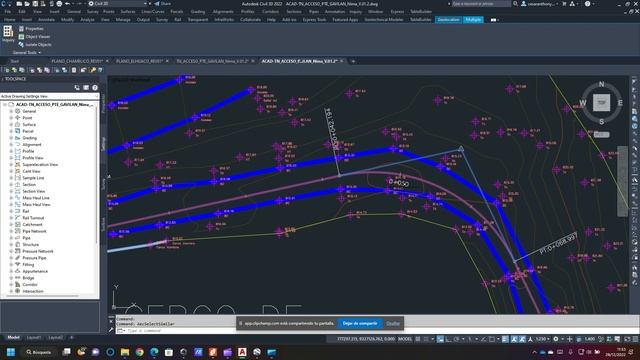640x360 pixels.
Task: Click the 0+050 station label in drawing
Action: coord(399,183)
